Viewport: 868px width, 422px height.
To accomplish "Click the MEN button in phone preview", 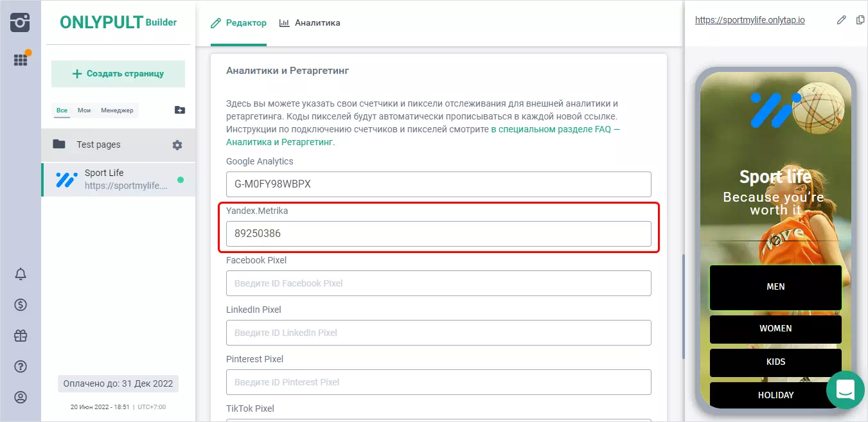I will coord(775,287).
